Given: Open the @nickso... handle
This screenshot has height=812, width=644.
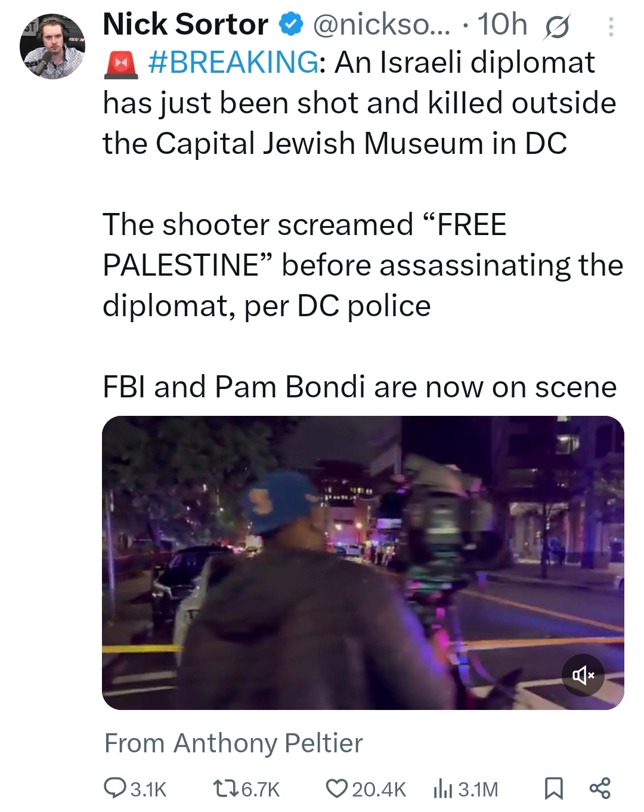Looking at the screenshot, I should pyautogui.click(x=381, y=25).
